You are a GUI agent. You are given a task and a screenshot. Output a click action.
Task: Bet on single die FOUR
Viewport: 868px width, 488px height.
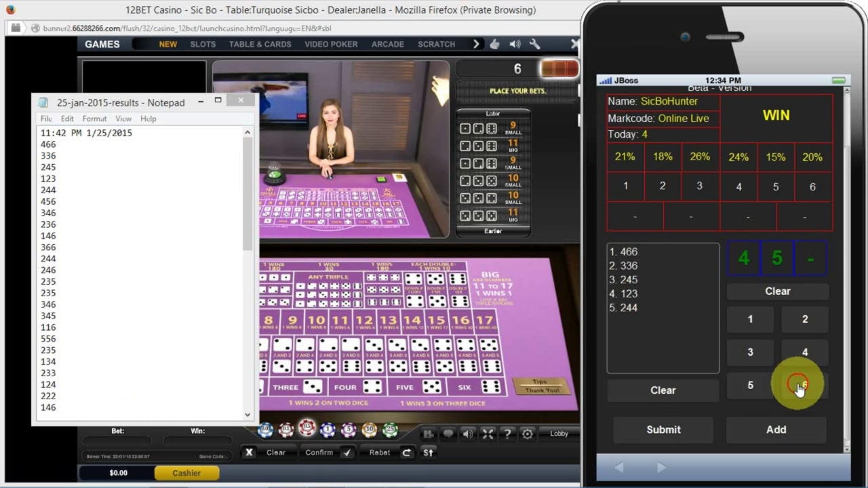pos(358,387)
